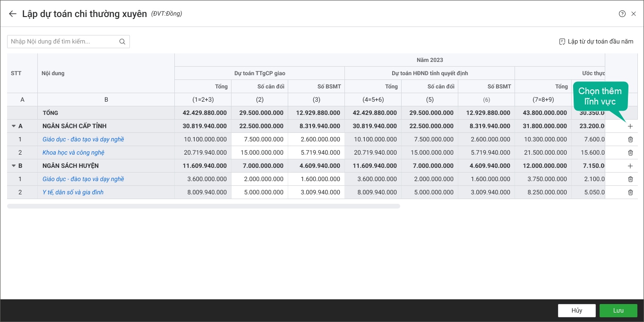Click Lập từ dự toán đầu năm
The image size is (644, 322).
click(596, 42)
